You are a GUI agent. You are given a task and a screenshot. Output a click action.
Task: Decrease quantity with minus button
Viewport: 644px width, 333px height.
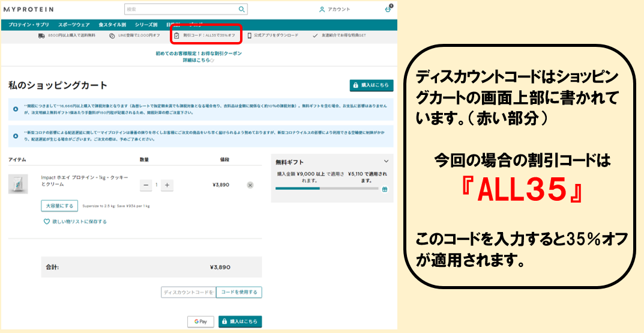tap(145, 185)
